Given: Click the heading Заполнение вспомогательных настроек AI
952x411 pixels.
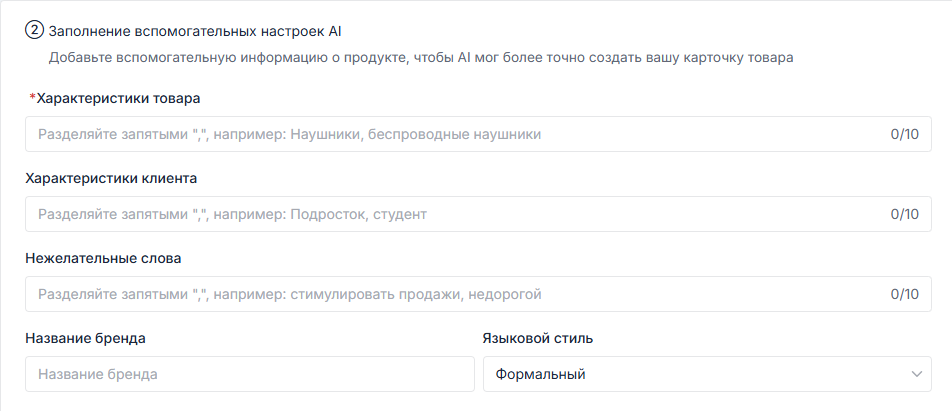Looking at the screenshot, I should (195, 31).
